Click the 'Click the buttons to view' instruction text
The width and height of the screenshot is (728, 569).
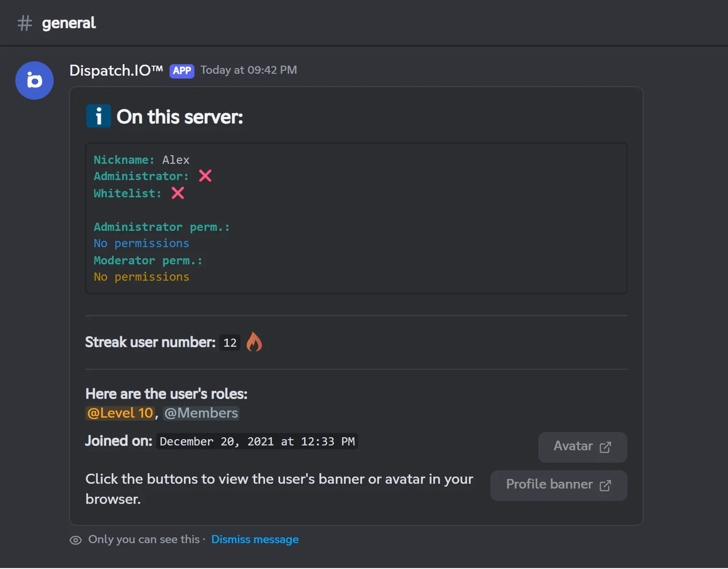279,489
